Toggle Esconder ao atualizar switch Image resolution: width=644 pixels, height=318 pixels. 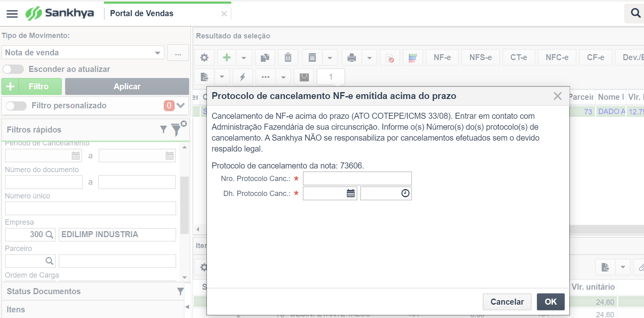[13, 69]
